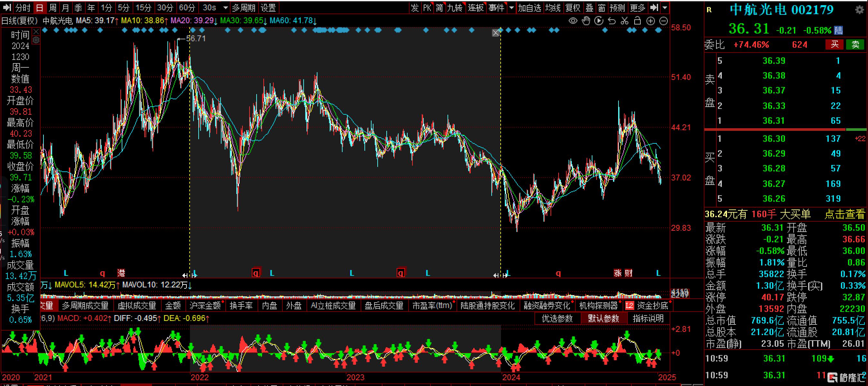
Task: Select the 季 quarterly period
Action: tap(78, 7)
